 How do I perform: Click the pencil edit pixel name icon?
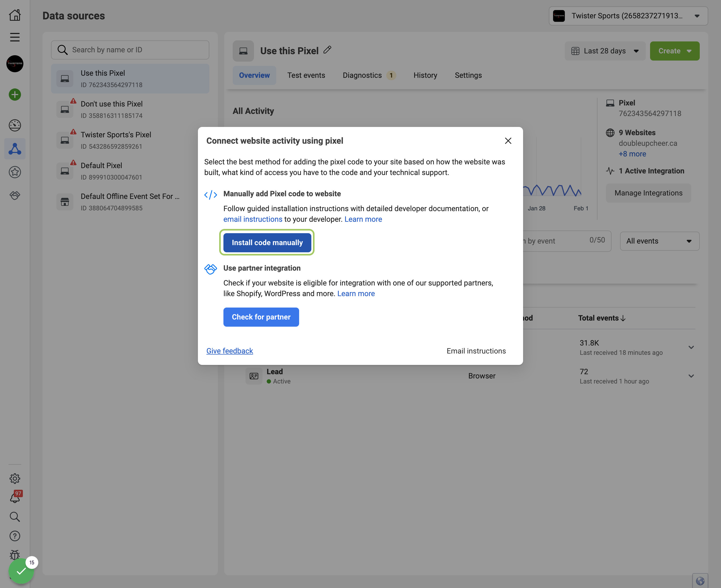coord(327,50)
